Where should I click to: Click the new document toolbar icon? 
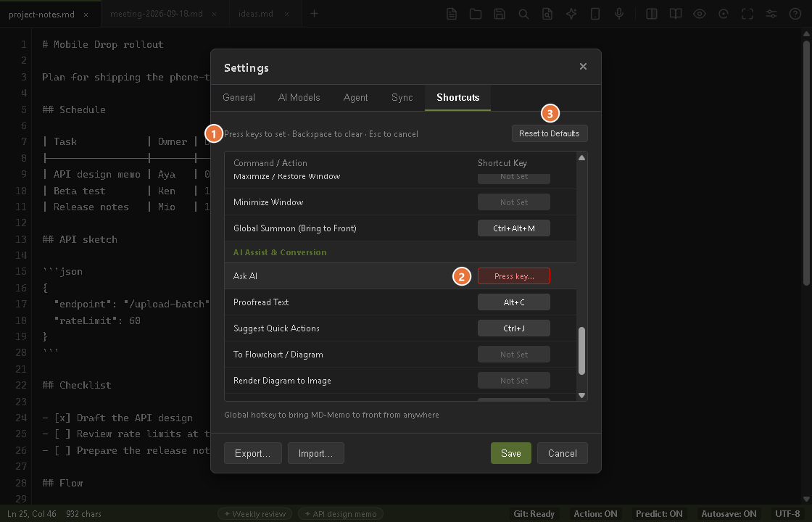pyautogui.click(x=452, y=14)
